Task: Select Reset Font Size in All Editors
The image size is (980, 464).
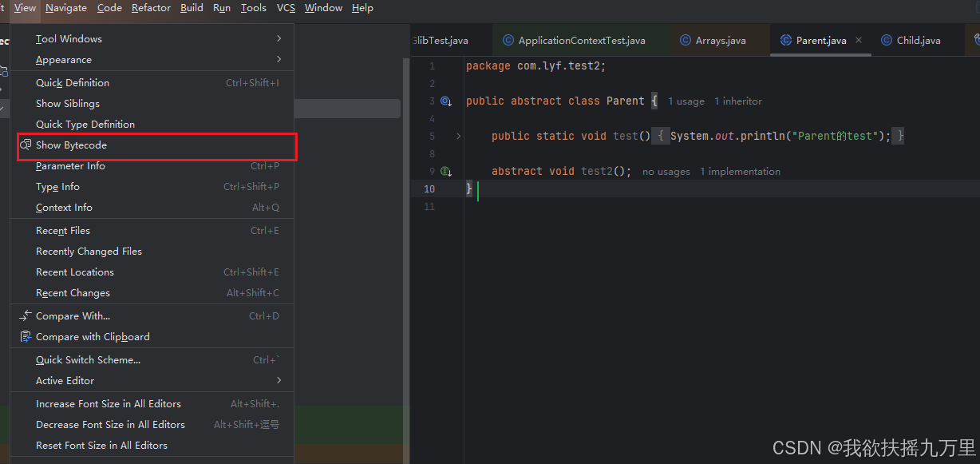Action: coord(152,445)
